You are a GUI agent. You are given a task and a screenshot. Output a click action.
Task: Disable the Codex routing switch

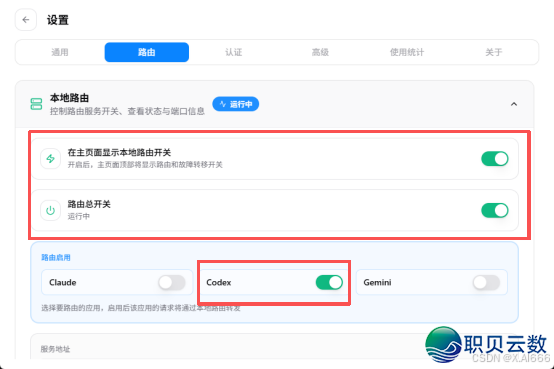click(x=329, y=282)
